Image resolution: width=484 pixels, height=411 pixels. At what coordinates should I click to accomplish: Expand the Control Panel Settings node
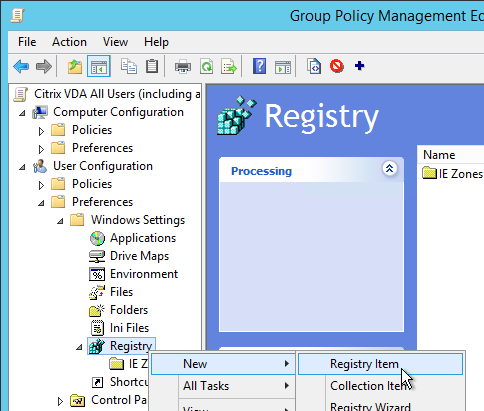(60, 401)
